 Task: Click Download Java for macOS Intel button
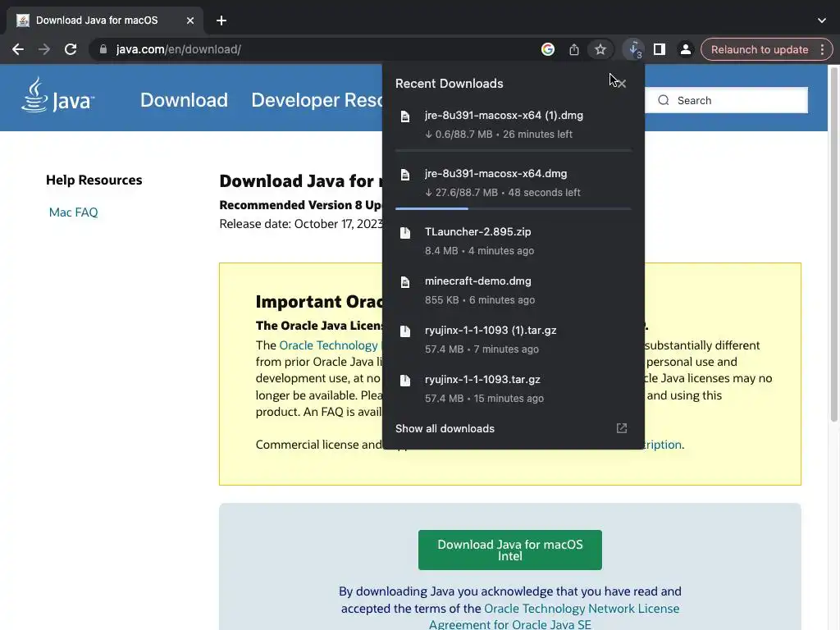509,550
